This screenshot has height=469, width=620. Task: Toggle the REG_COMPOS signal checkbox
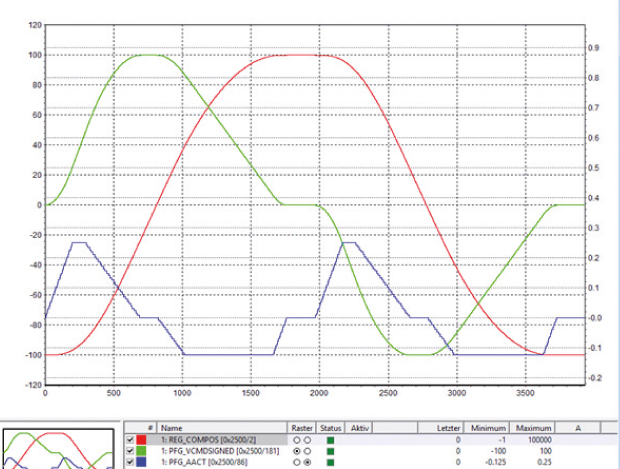(130, 439)
